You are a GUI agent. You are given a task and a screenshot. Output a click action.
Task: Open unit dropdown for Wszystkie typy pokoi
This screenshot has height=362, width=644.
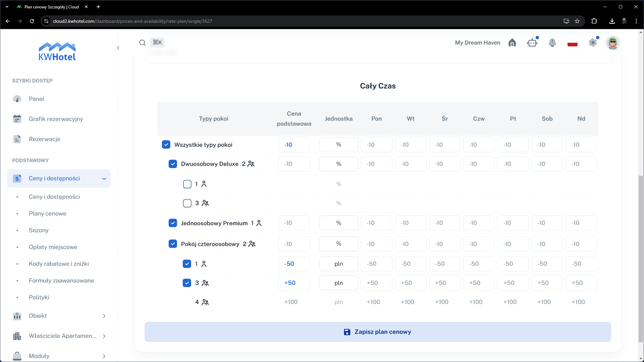(x=338, y=144)
